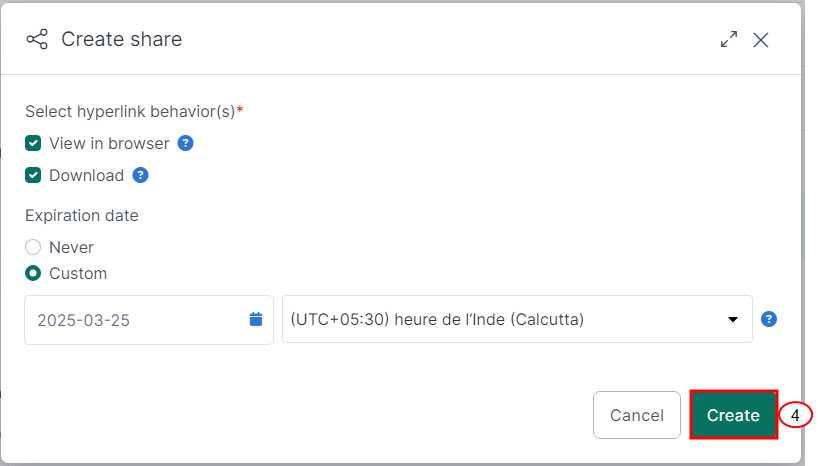This screenshot has height=466, width=824.
Task: Click the share icon beside Create share
Action: (37, 39)
